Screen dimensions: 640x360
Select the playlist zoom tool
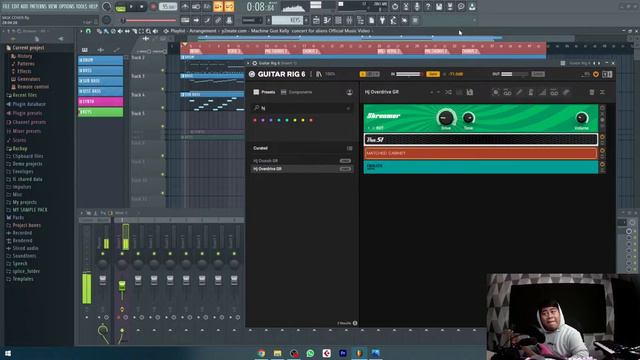148,31
